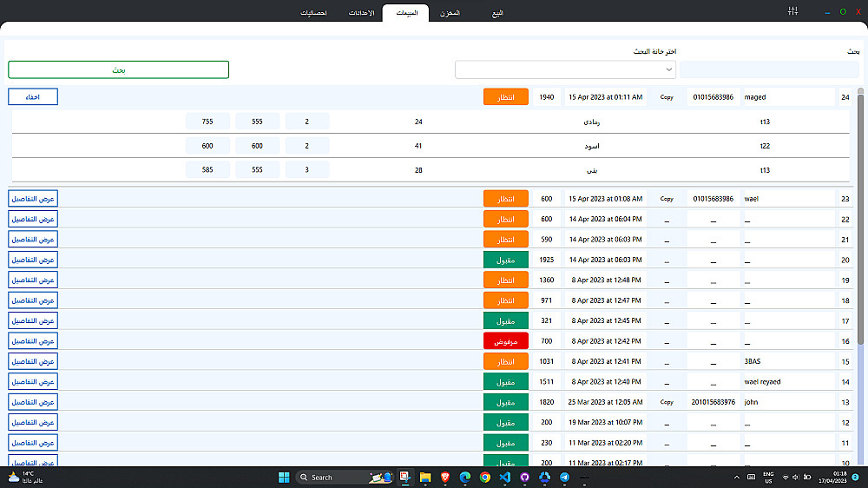This screenshot has width=868, height=488.
Task: Open notification center badge
Action: tap(855, 478)
